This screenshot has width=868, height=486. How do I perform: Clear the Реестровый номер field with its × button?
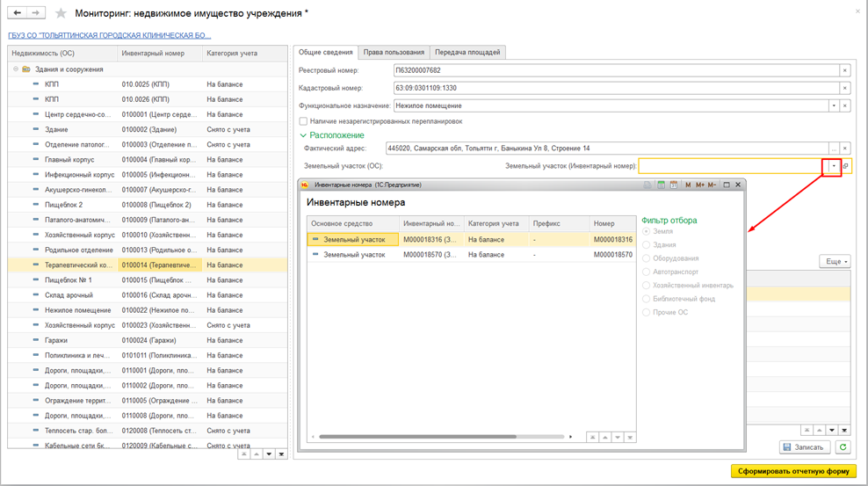point(845,70)
